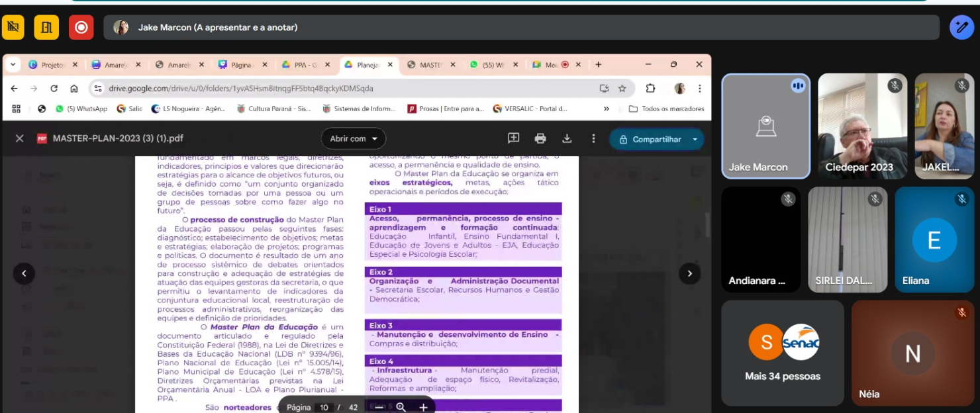Screen dimensions: 980x413
Task: Open the Cultura Paraná bookmark
Action: (x=273, y=109)
